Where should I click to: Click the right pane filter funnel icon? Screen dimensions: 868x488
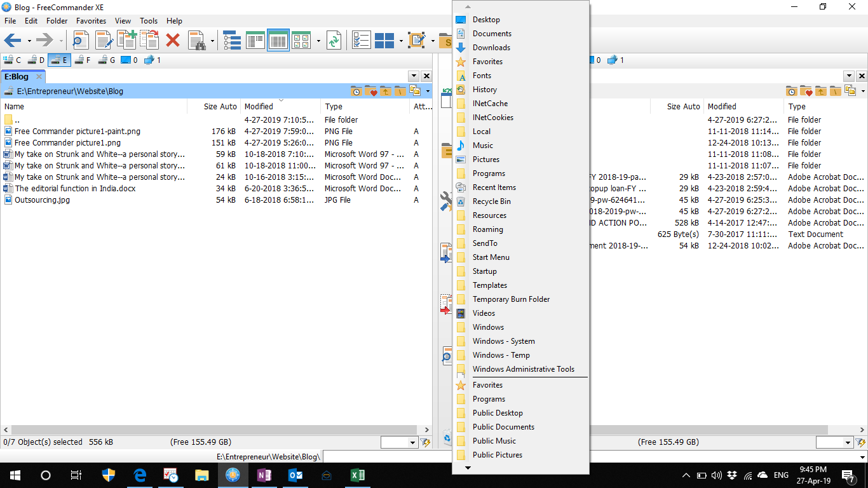pos(861,442)
